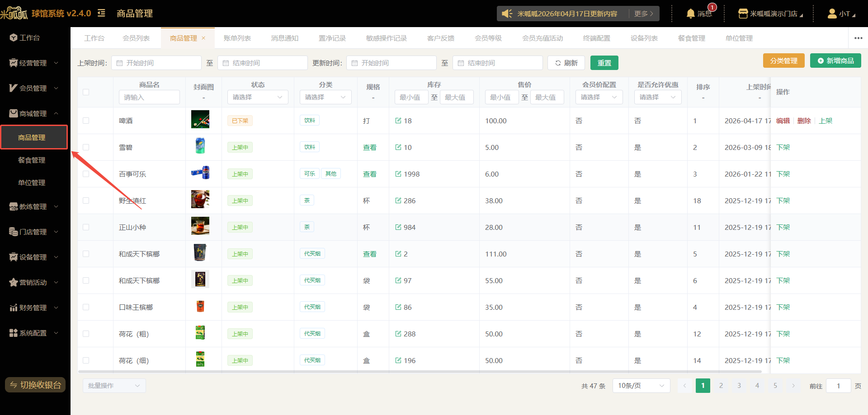Screen dimensions: 868x415
Task: Click the 啤酒 cover image thumbnail
Action: click(x=200, y=119)
